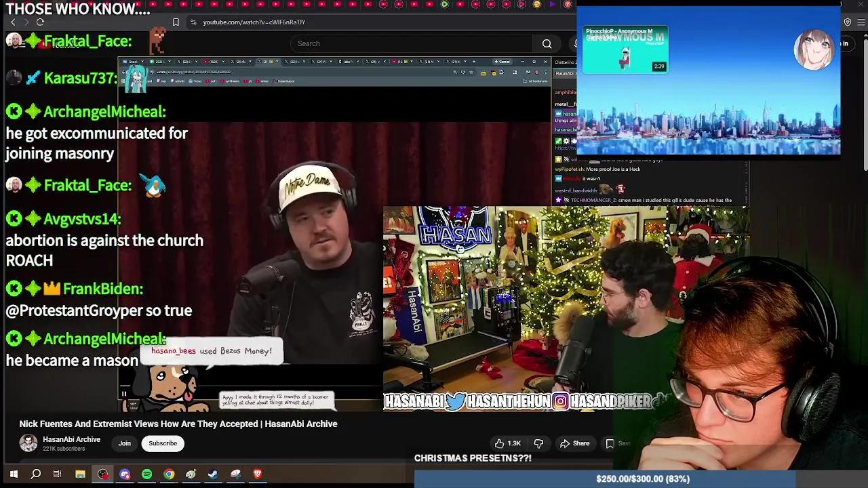Open Windows taskbar search

point(36,474)
